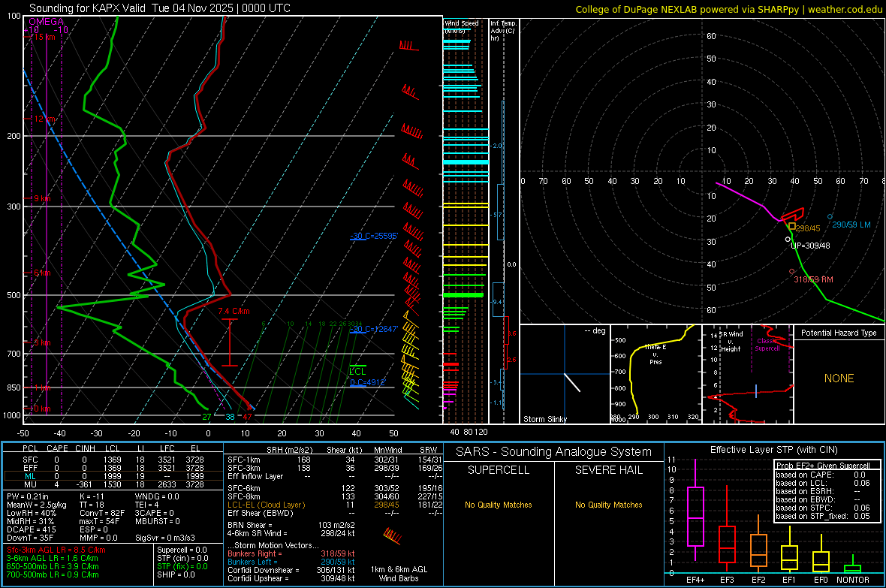Click the green LCL marker on the skew-T
Image resolution: width=886 pixels, height=588 pixels.
[357, 370]
